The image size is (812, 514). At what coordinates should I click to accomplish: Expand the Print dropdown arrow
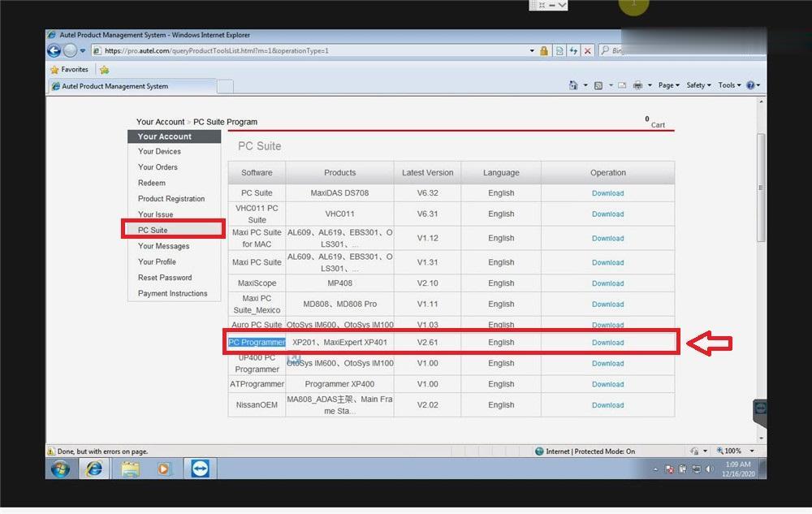coord(650,85)
